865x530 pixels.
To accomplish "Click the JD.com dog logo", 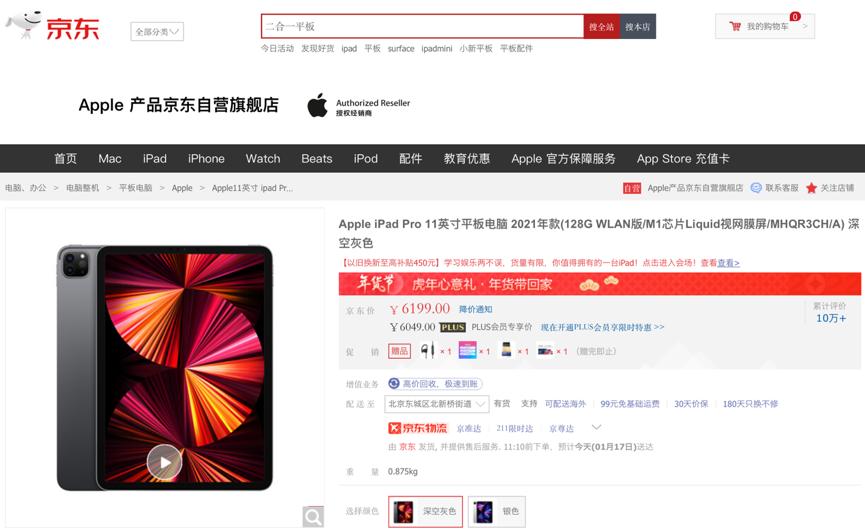I will tap(52, 25).
